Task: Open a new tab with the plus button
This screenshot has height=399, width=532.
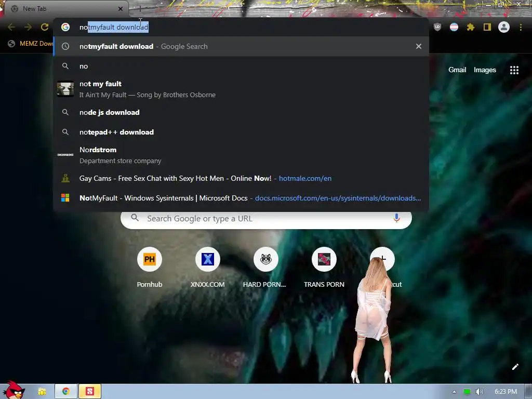Action: pyautogui.click(x=140, y=9)
